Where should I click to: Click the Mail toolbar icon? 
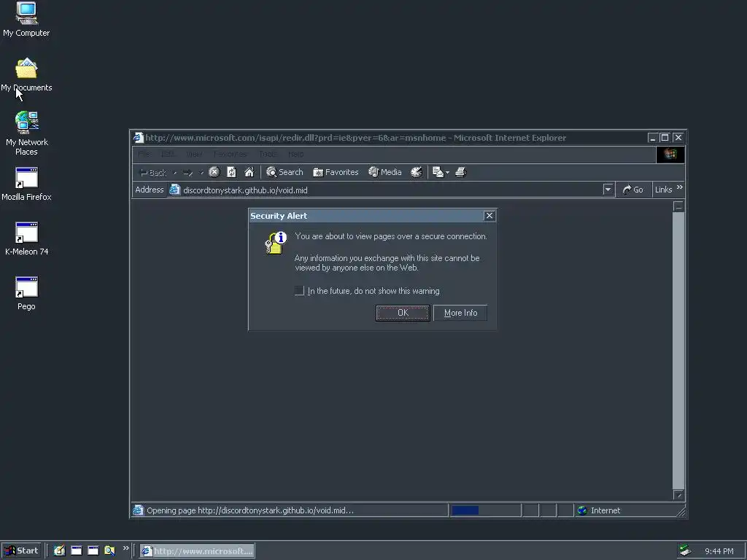click(x=438, y=172)
